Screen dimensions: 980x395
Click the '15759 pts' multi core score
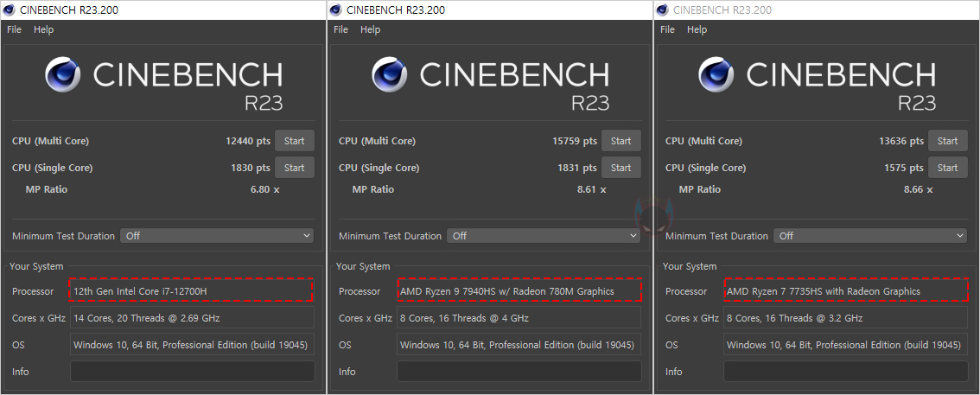575,141
